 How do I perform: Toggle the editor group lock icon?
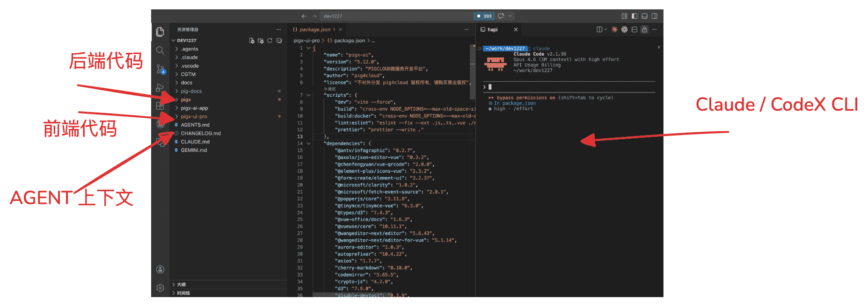click(x=644, y=29)
